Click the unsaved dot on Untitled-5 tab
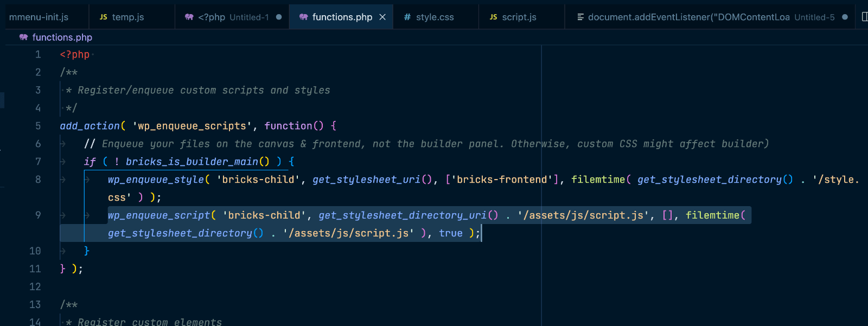 [845, 17]
